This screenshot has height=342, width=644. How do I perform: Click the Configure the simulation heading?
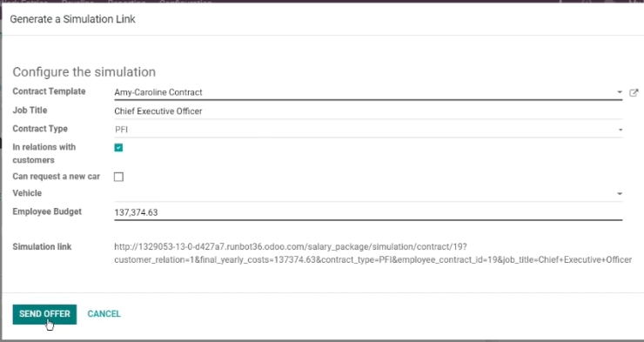tap(84, 72)
